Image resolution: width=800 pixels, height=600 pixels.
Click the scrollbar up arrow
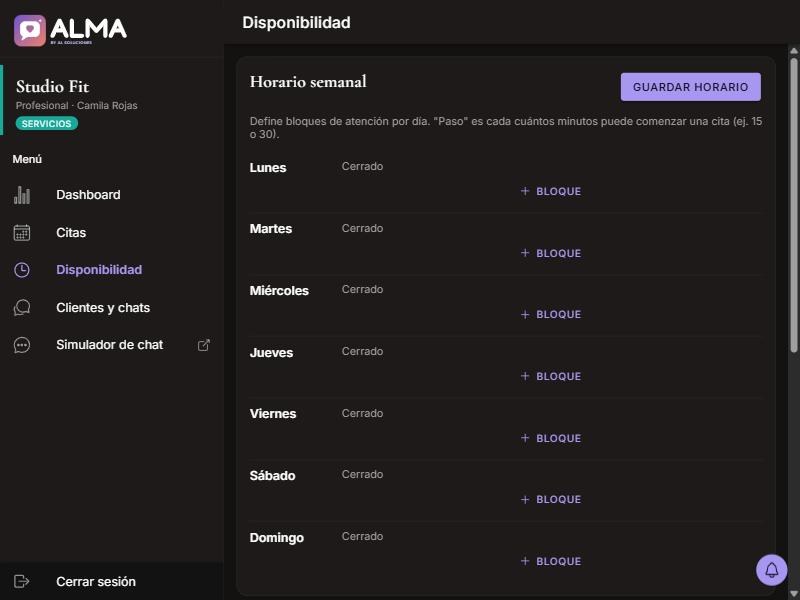(x=794, y=51)
